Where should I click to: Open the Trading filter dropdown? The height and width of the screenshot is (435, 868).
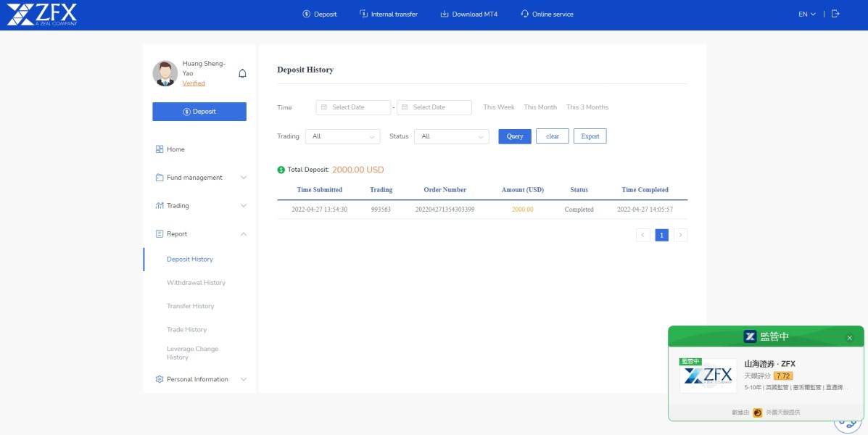[342, 136]
